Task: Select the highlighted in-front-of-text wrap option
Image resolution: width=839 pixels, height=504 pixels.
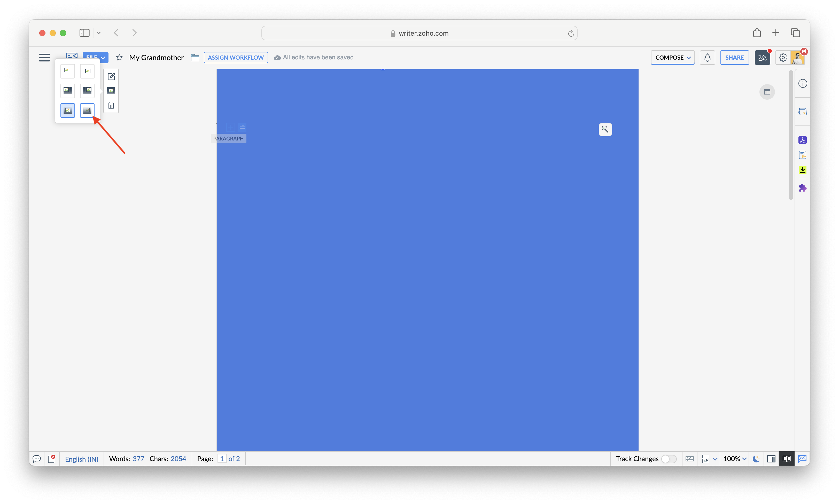Action: pos(68,110)
